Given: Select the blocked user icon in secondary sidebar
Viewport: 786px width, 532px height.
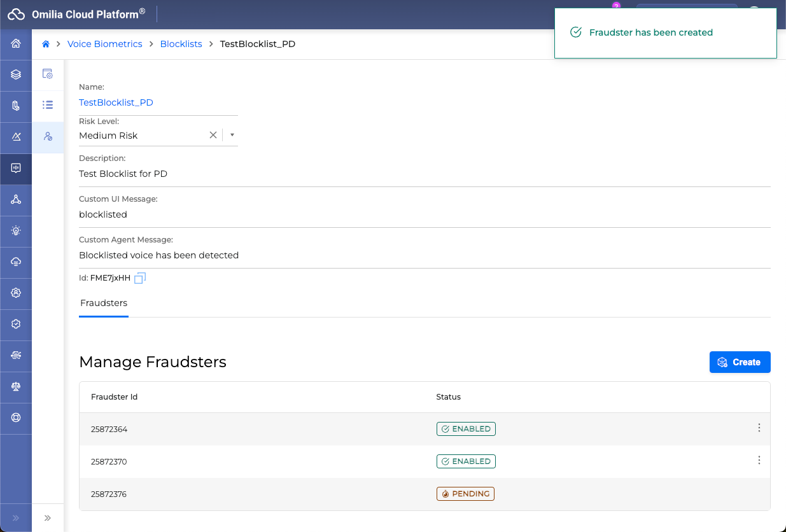Looking at the screenshot, I should coord(48,137).
